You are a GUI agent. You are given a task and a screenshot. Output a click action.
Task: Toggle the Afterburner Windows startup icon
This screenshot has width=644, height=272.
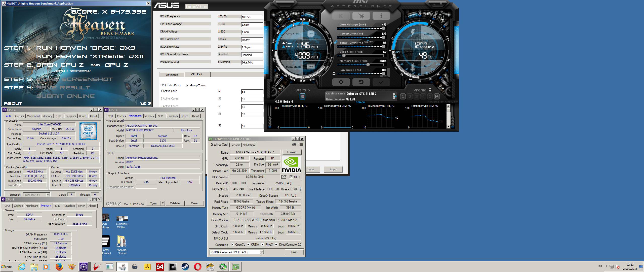(302, 96)
